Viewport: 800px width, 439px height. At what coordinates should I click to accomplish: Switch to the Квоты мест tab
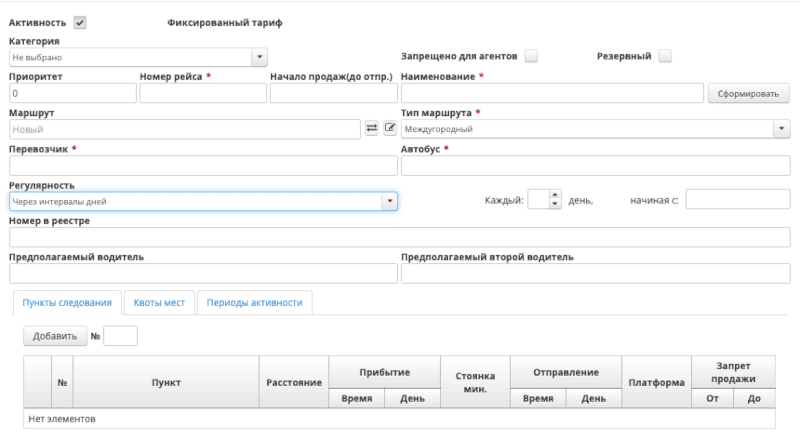[159, 303]
